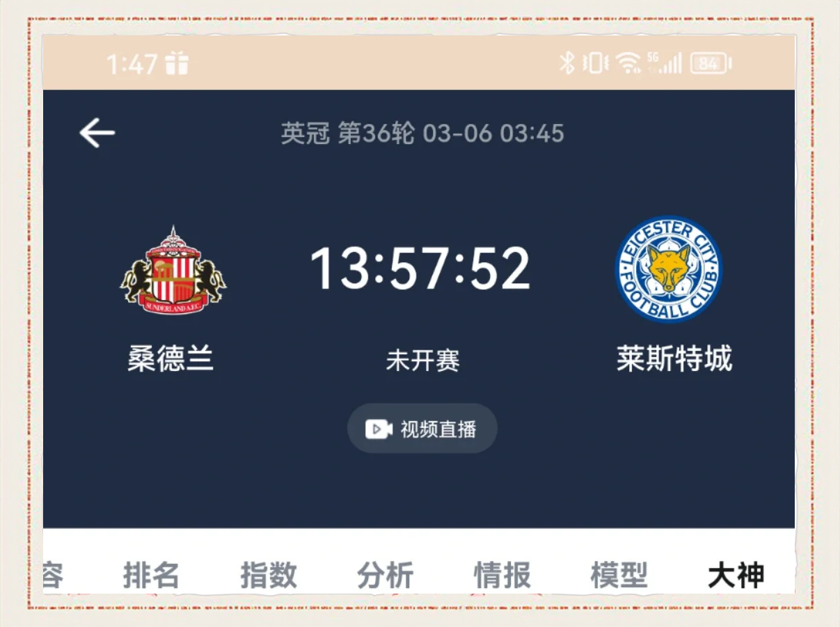Switch to the 排名 tab
Screen dimensions: 840x627
tap(151, 576)
